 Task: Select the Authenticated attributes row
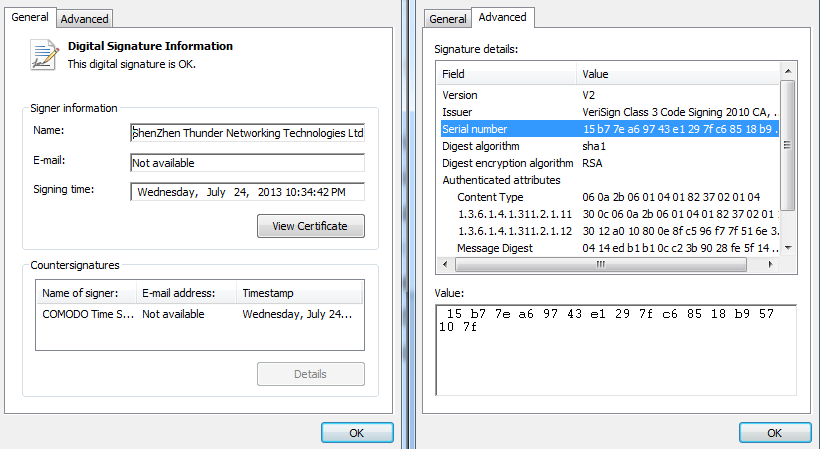[608, 180]
